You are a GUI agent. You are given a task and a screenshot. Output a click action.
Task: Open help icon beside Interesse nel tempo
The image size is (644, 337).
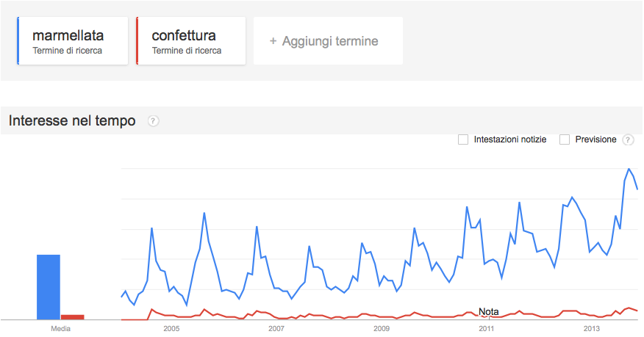pos(153,121)
